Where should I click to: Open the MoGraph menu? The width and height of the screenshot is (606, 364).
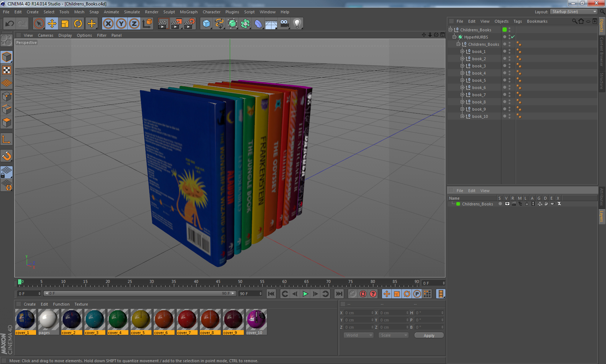point(189,12)
